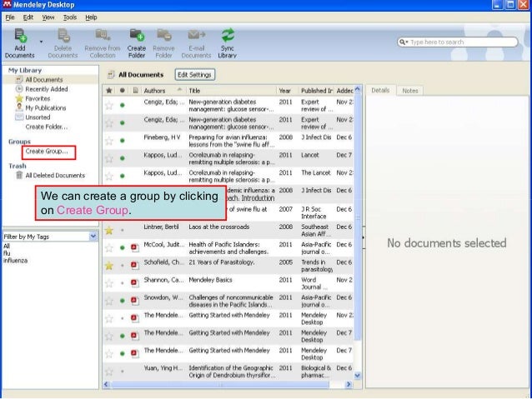Click the Create Folder toolbar icon

click(137, 36)
